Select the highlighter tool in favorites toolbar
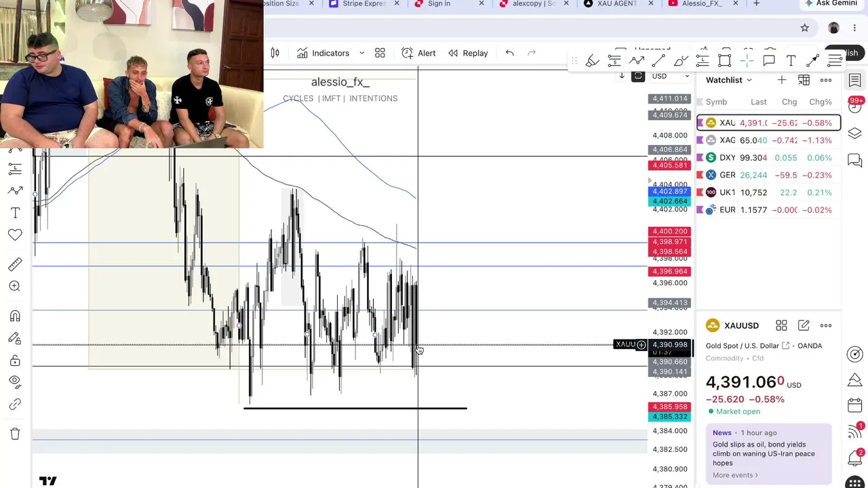 click(592, 61)
